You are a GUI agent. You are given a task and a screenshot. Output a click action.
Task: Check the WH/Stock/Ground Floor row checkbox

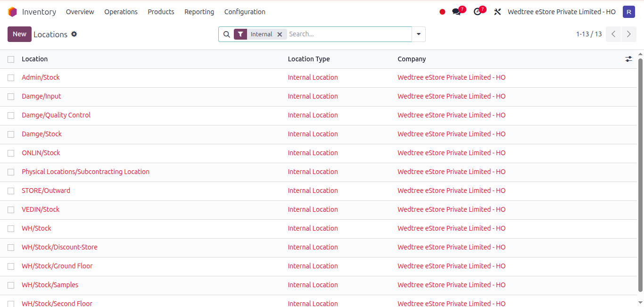pyautogui.click(x=11, y=266)
